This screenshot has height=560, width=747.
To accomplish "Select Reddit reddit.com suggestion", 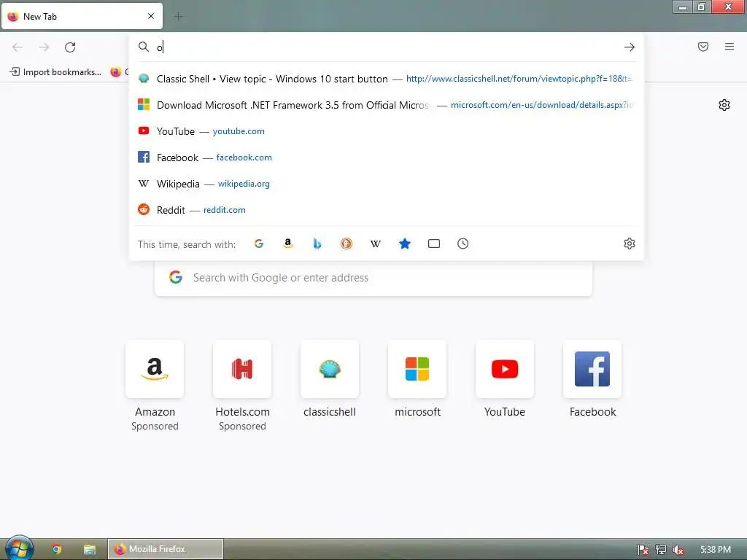I will click(387, 210).
